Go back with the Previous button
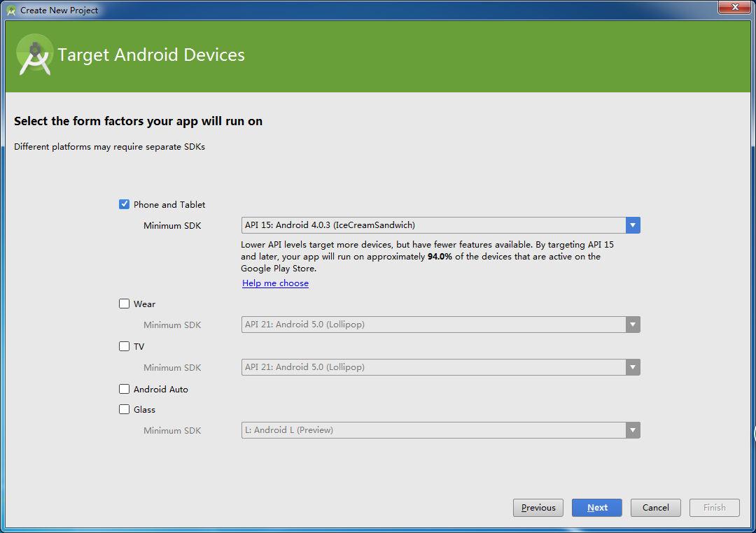756x533 pixels. (538, 508)
